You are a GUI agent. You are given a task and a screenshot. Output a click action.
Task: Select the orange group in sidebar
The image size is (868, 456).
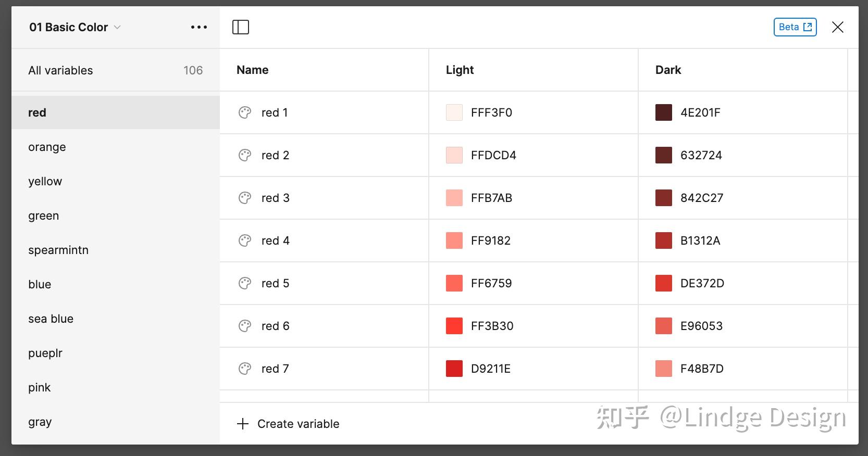pos(47,147)
